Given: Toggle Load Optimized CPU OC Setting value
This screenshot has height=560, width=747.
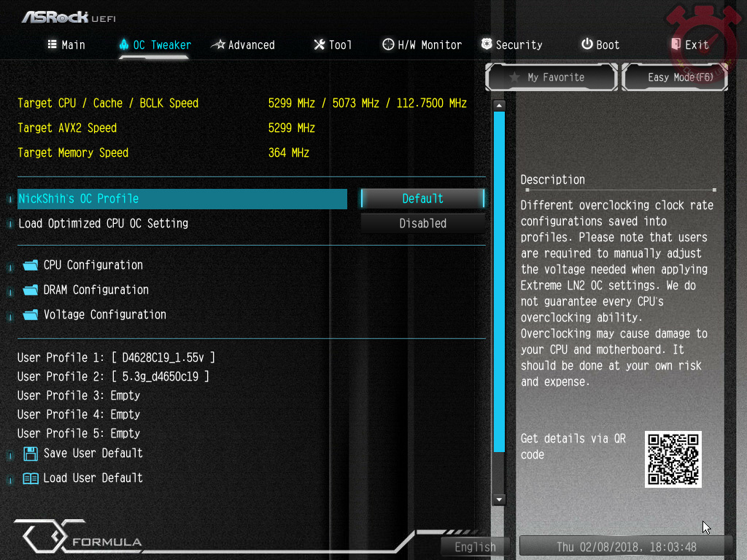Looking at the screenshot, I should click(422, 224).
